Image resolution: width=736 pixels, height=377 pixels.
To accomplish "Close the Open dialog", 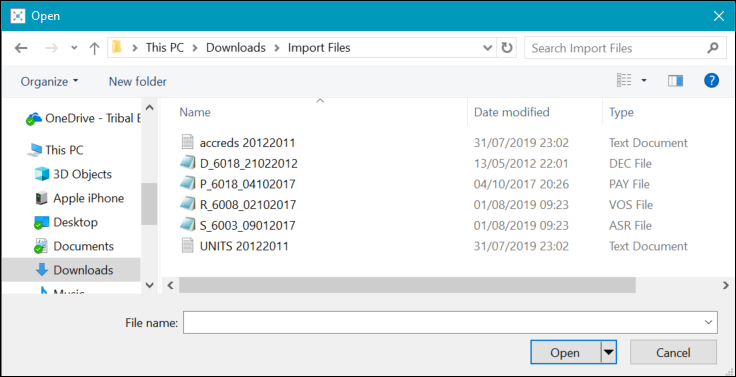I will click(x=719, y=16).
